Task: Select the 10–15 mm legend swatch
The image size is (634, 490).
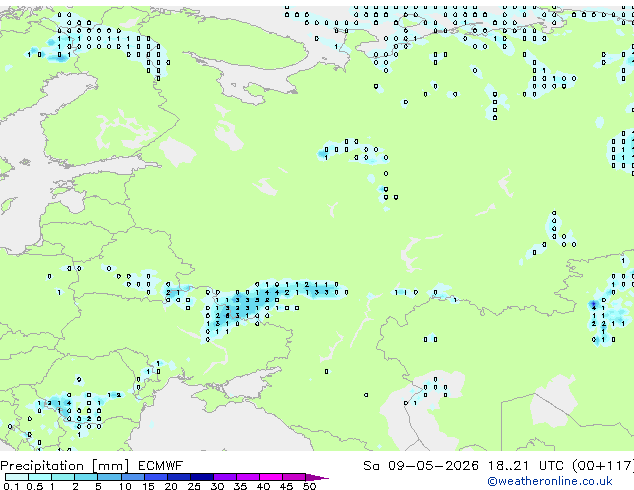Action: 133,477
